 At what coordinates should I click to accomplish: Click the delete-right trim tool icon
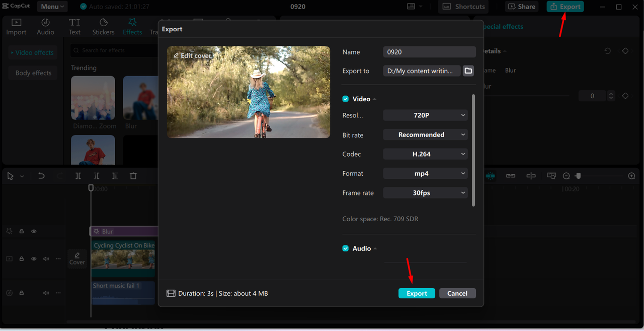click(115, 176)
